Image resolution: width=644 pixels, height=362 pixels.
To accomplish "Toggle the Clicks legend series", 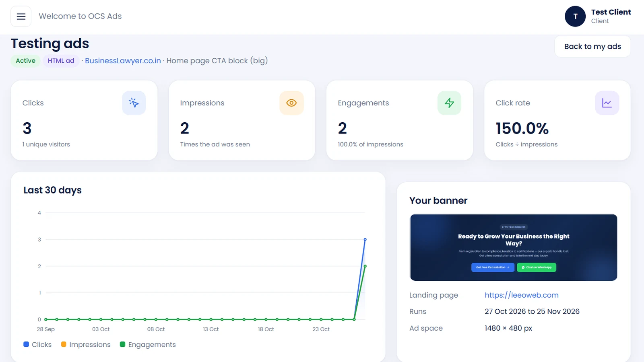I will coord(37,345).
